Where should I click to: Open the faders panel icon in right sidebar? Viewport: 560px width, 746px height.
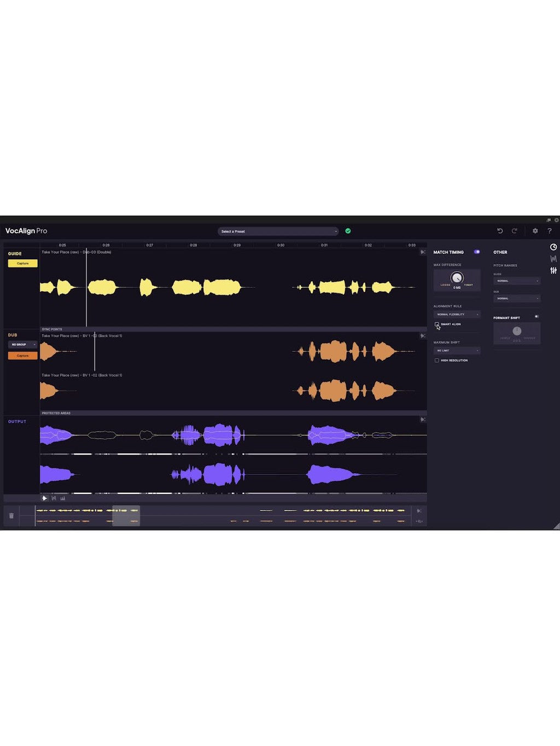[553, 270]
